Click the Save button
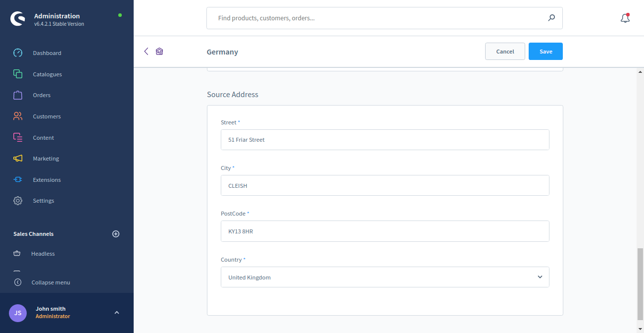The height and width of the screenshot is (333, 644). [x=545, y=52]
